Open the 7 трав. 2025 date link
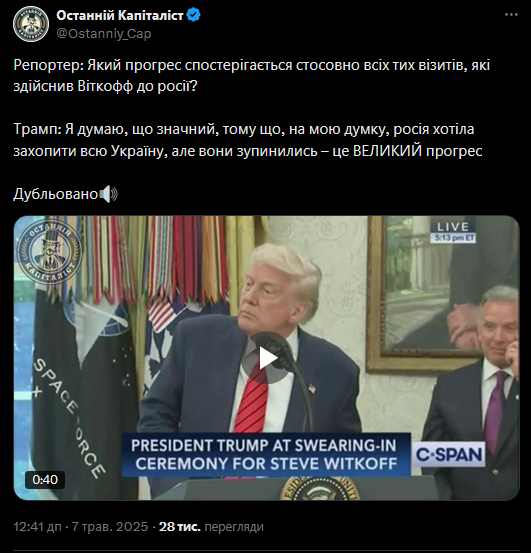Viewport: 531px width, 553px height. (110, 527)
